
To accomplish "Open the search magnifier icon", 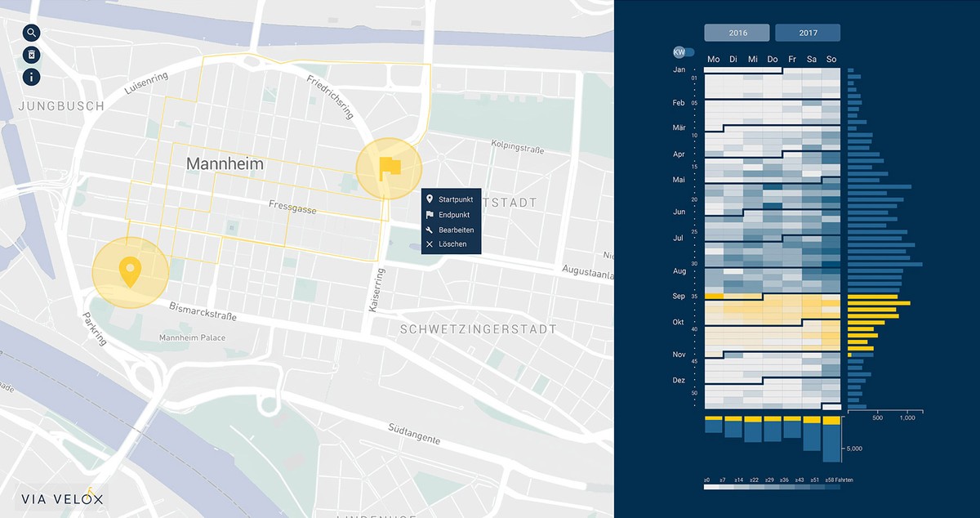I will pyautogui.click(x=31, y=33).
